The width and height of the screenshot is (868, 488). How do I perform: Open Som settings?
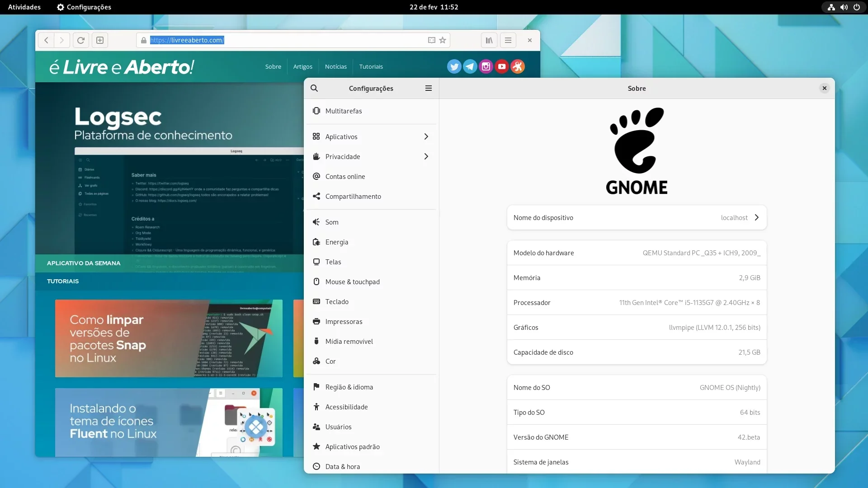point(371,222)
